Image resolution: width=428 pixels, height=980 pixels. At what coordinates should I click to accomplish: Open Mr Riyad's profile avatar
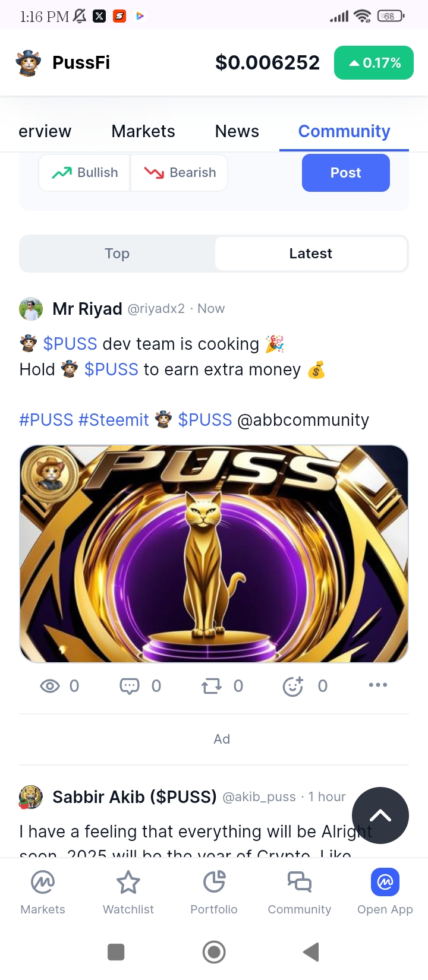pyautogui.click(x=31, y=309)
